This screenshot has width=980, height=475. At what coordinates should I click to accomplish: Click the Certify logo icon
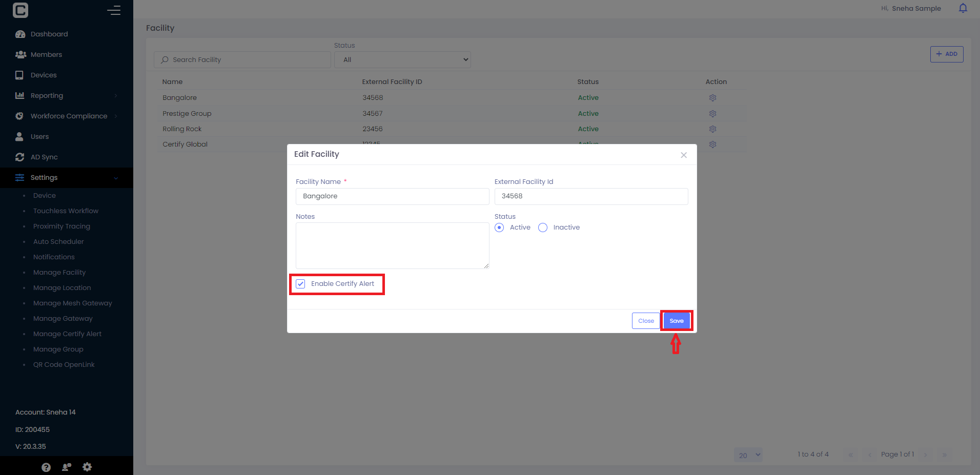coord(21,10)
